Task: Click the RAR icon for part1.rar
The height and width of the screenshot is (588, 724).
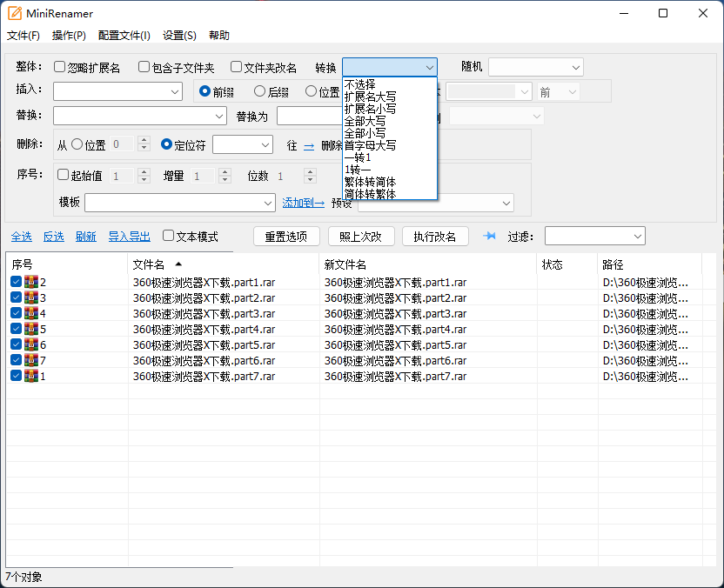Action: (x=31, y=282)
